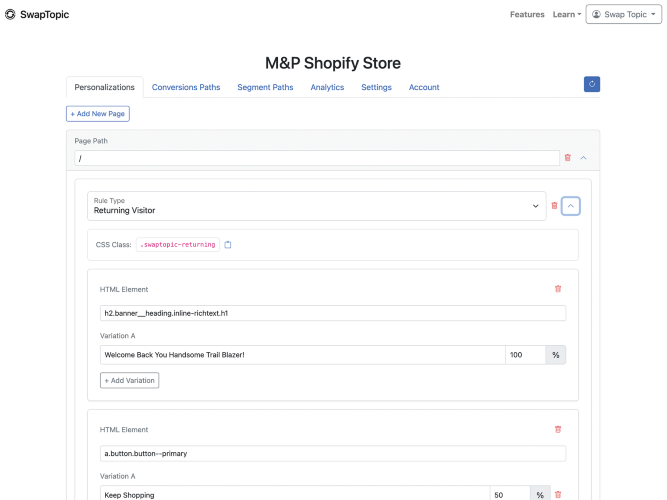Copy the CSS class to clipboard
The height and width of the screenshot is (500, 667).
pos(228,245)
